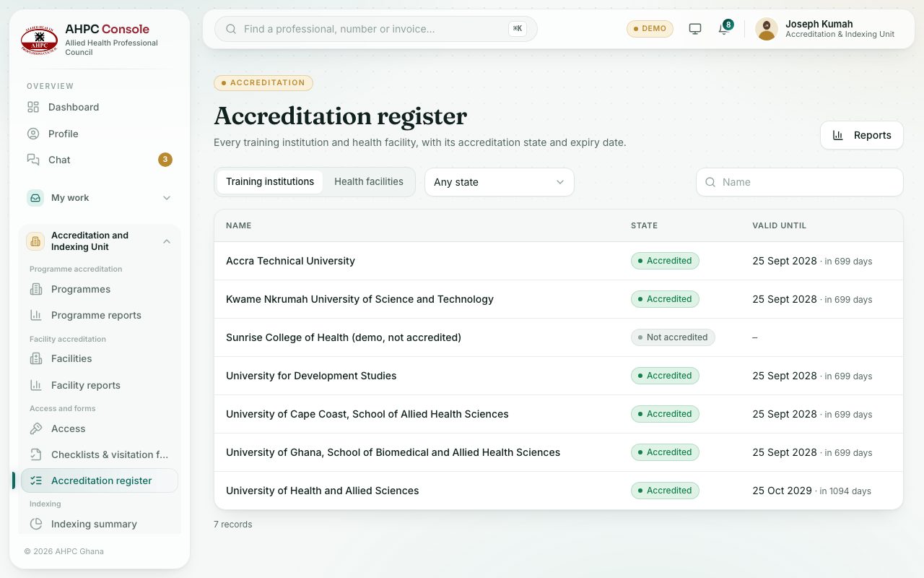924x578 pixels.
Task: Switch to Training institutions tab
Action: (270, 181)
